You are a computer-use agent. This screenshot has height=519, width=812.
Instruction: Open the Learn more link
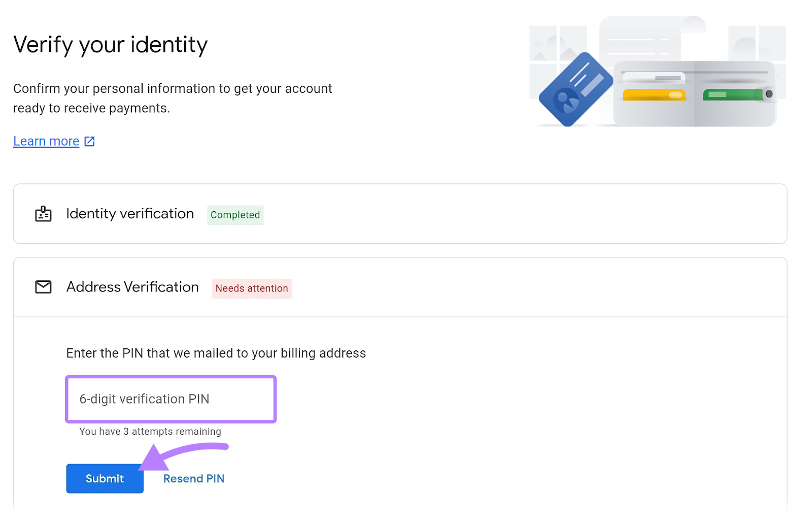pos(46,141)
